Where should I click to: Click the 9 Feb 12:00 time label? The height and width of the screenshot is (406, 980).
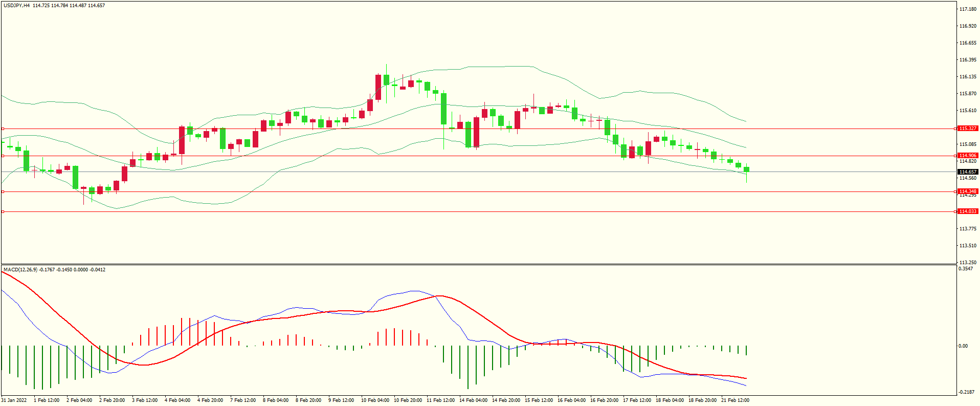coord(341,400)
